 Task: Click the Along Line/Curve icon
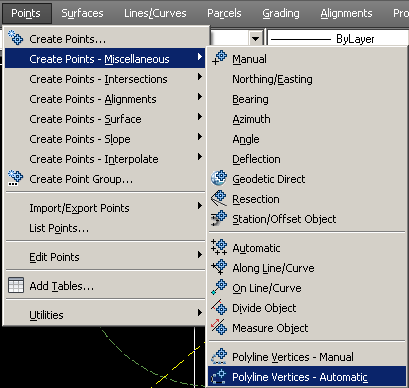pyautogui.click(x=219, y=267)
